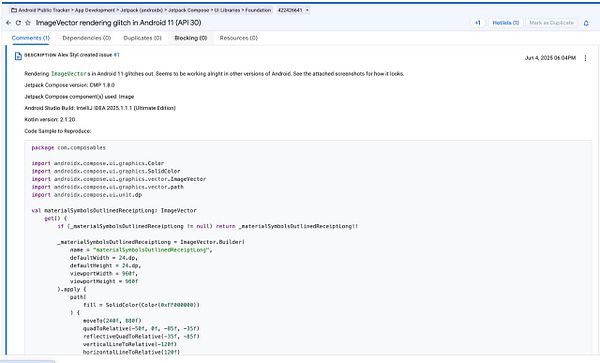Open the comment's three-dot more menu
Viewport: 600px width, 363px height.
[x=585, y=58]
